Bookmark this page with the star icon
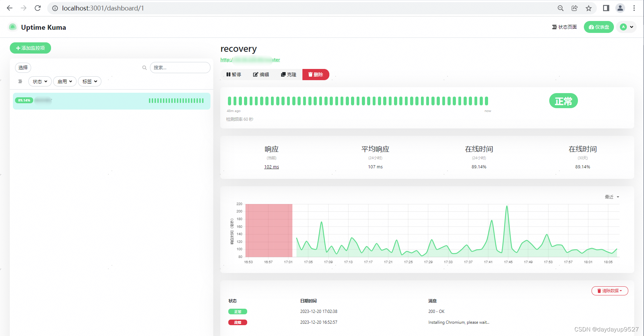Screen dimensions: 644x336 pyautogui.click(x=589, y=8)
